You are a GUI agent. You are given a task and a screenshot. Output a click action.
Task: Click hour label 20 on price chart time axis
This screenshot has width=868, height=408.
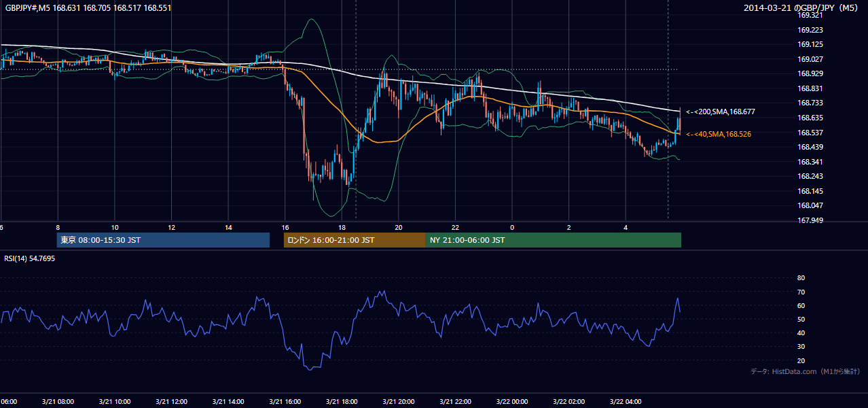399,228
